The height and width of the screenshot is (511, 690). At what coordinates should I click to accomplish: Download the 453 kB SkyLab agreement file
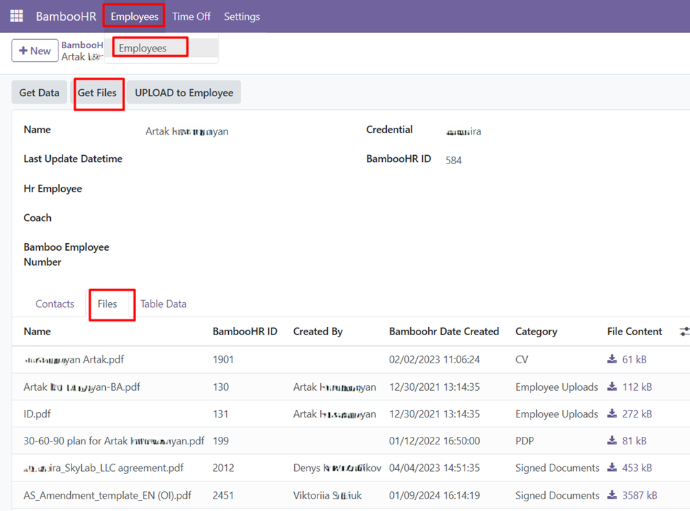612,468
